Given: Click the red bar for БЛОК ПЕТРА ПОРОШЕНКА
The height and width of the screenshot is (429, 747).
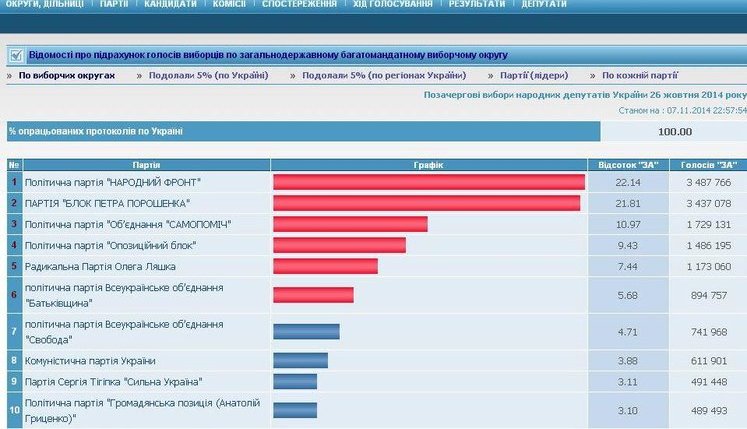Looking at the screenshot, I should (426, 203).
